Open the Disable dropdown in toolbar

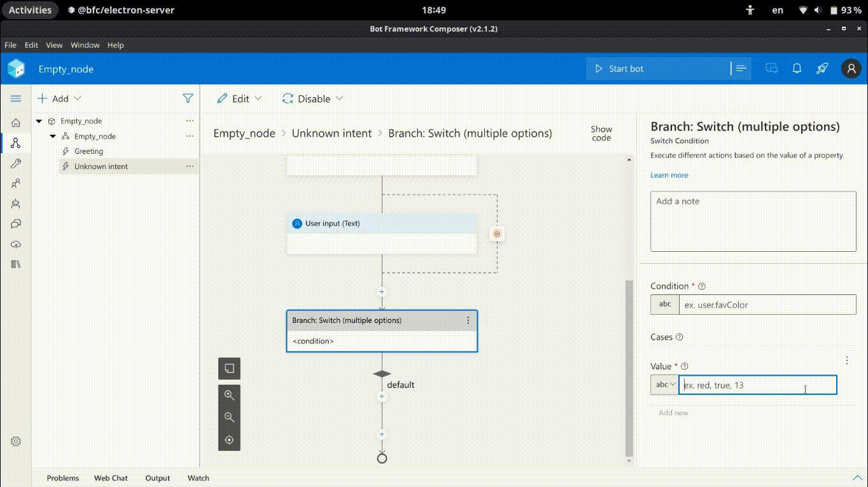click(x=313, y=99)
